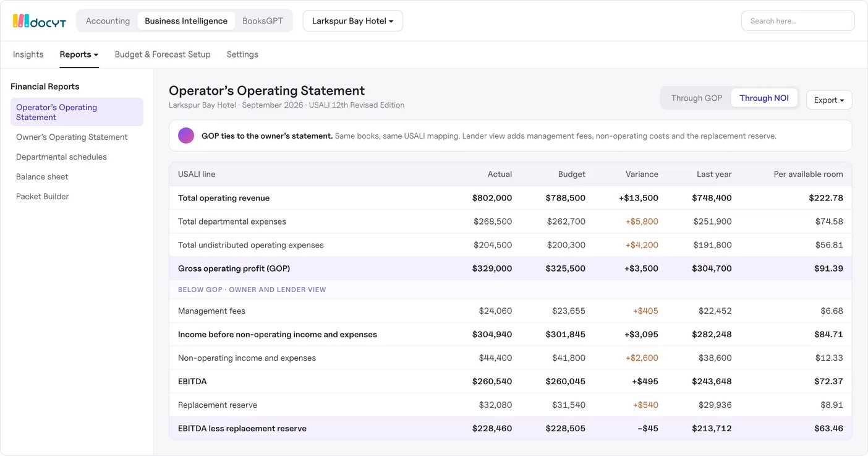Select Total undistributed operating expenses label

251,245
